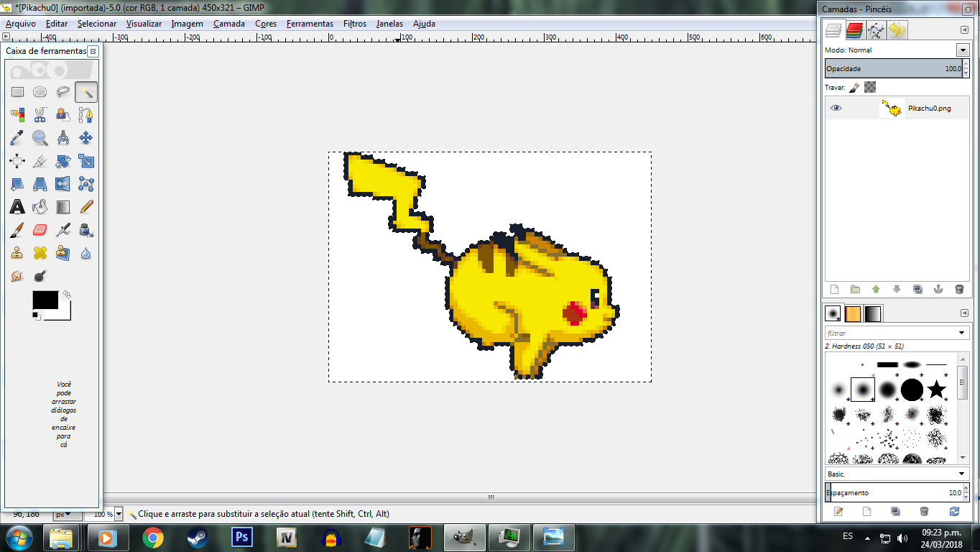The image size is (980, 552).
Task: Click the layer Opacidade slider
Action: point(894,68)
